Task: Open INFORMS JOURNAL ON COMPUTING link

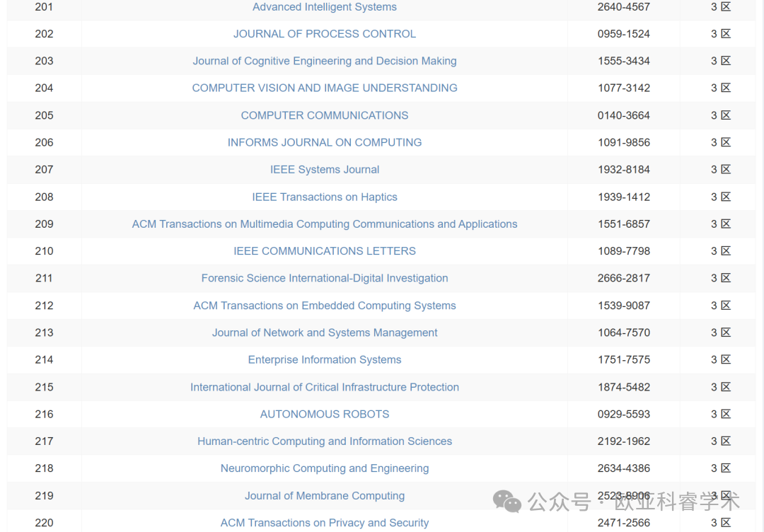Action: click(325, 142)
